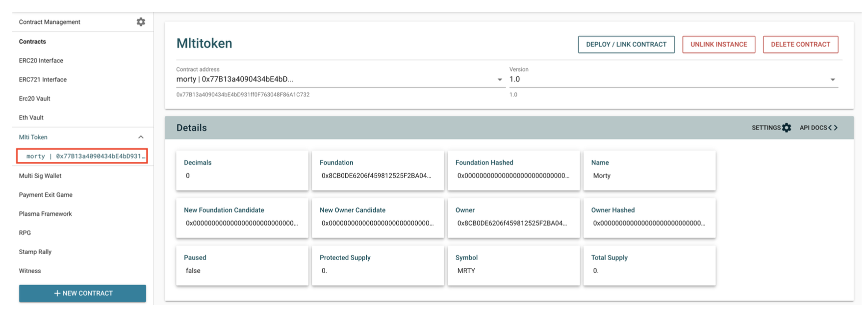Screen dimensions: 868x313
Task: Click the Symbol card showing MRTY
Action: (x=514, y=265)
